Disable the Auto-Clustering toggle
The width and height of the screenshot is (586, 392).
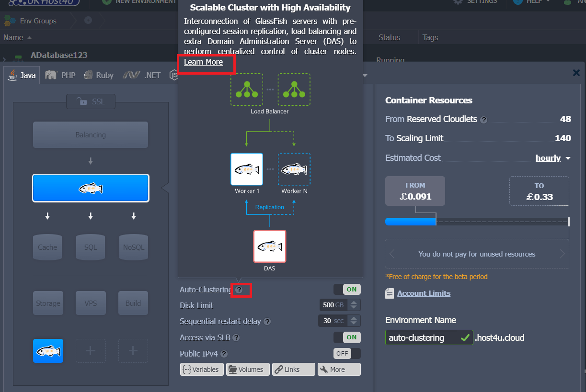point(347,289)
